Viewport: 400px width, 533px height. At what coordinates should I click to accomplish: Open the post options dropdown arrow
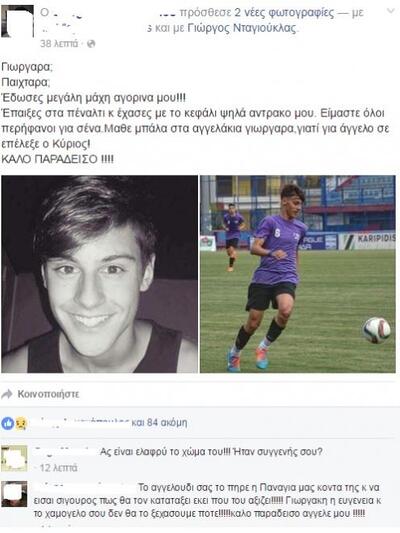click(391, 11)
